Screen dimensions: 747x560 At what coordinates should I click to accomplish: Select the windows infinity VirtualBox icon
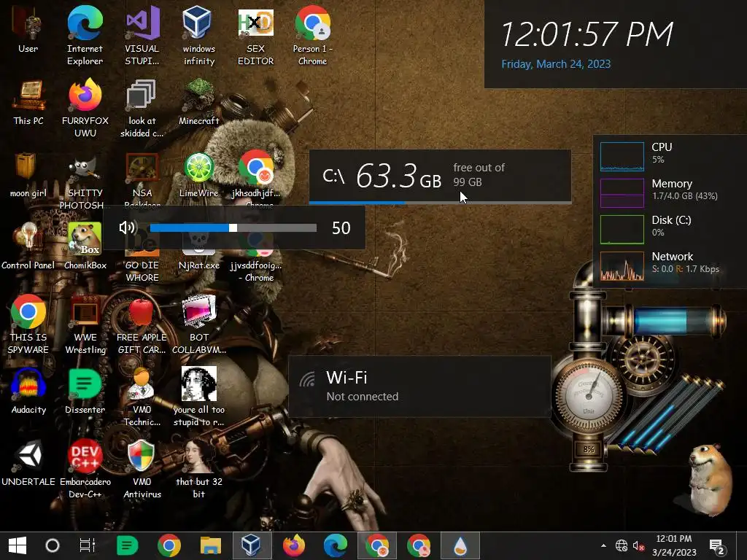click(x=198, y=36)
